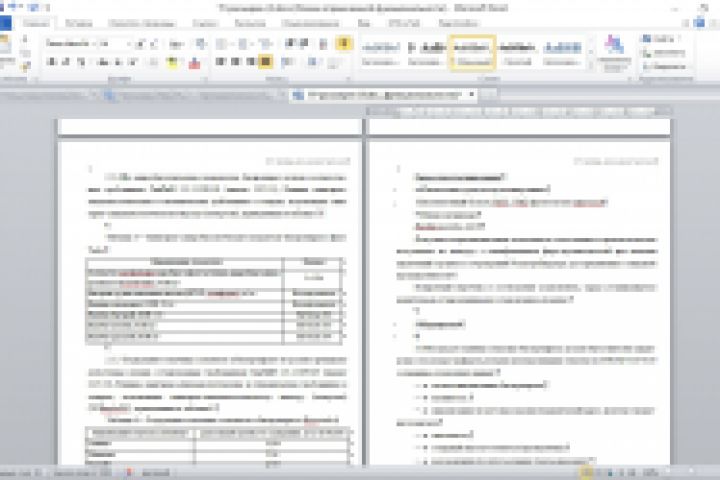Open the Bullets list dropdown

[224, 44]
